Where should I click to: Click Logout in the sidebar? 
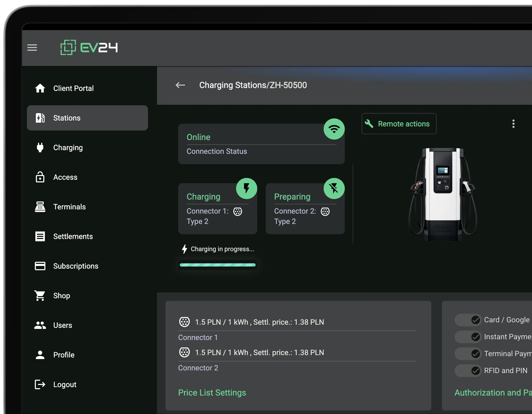coord(87,384)
